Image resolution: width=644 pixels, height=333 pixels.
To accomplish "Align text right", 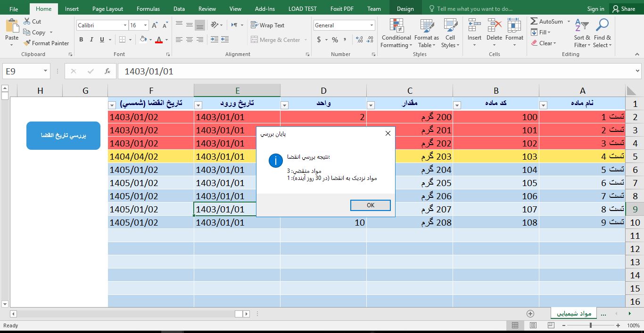I will [x=200, y=40].
